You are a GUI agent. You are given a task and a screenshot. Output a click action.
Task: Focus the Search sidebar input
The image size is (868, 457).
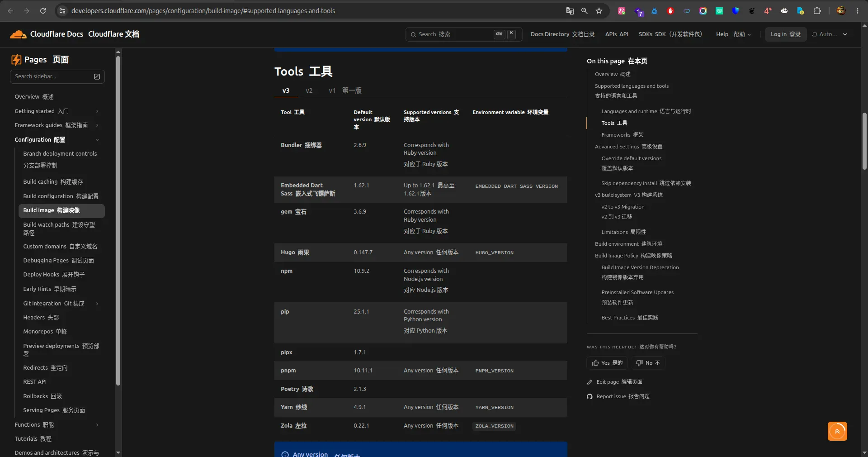[57, 76]
